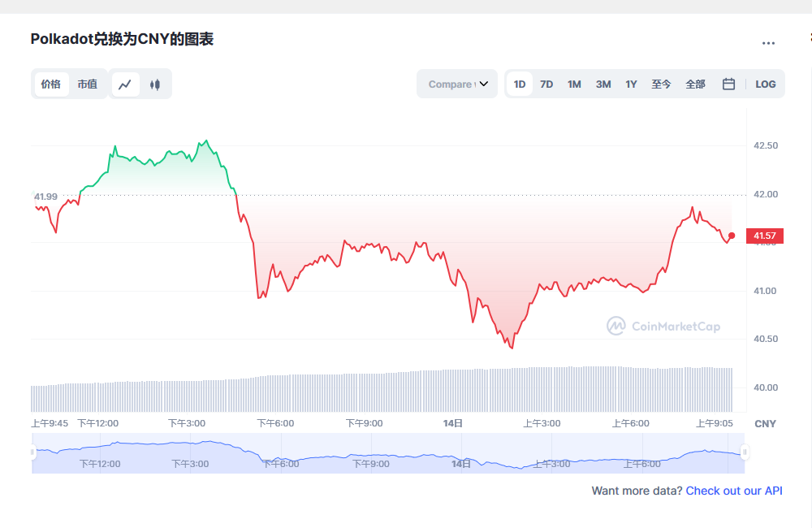This screenshot has width=812, height=528.
Task: Switch to candlestick chart icon
Action: click(155, 84)
